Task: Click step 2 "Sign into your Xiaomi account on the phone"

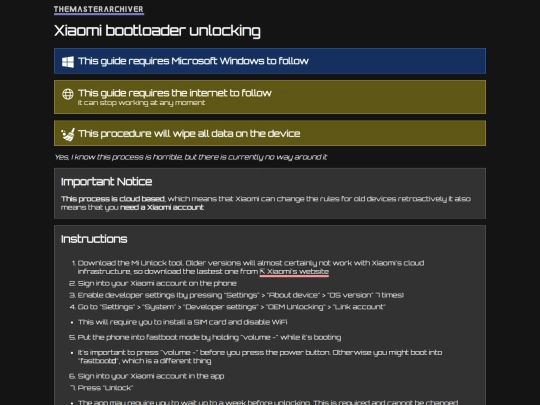Action: (157, 283)
